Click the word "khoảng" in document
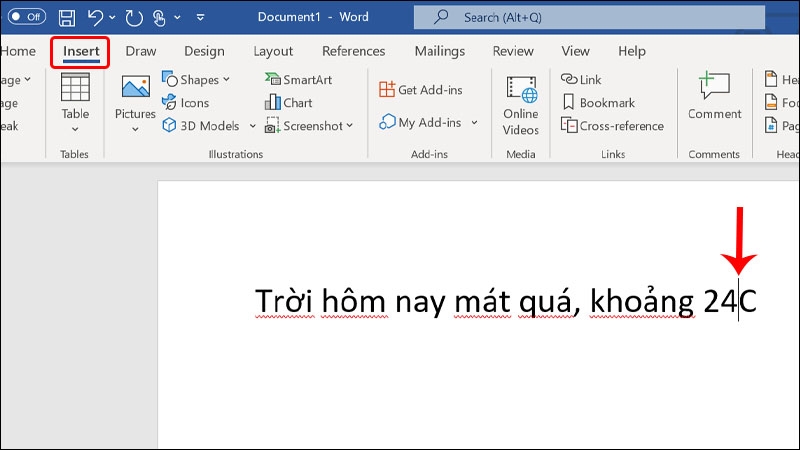 tap(642, 302)
